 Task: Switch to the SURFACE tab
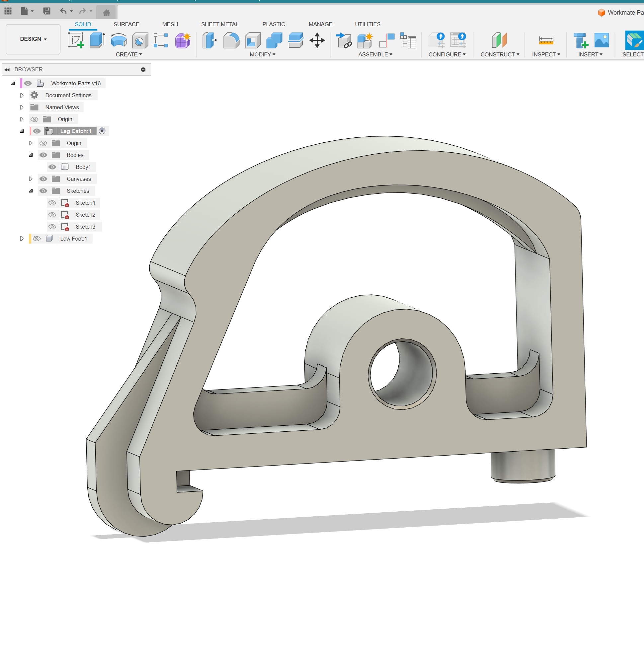coord(126,24)
